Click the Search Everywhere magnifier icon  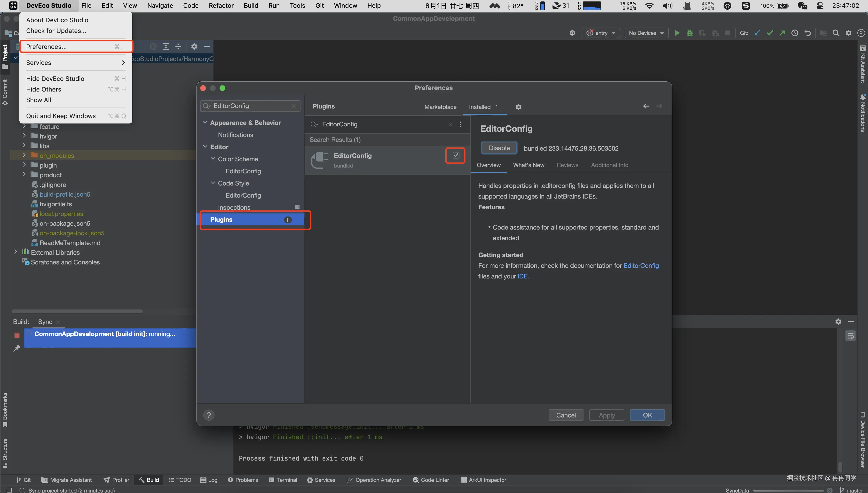(x=836, y=33)
